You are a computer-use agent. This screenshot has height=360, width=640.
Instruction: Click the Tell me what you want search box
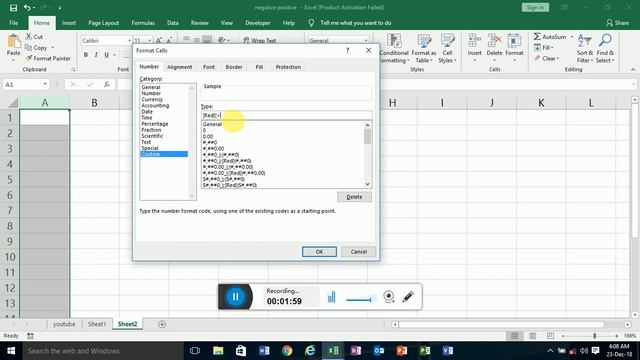[x=356, y=23]
